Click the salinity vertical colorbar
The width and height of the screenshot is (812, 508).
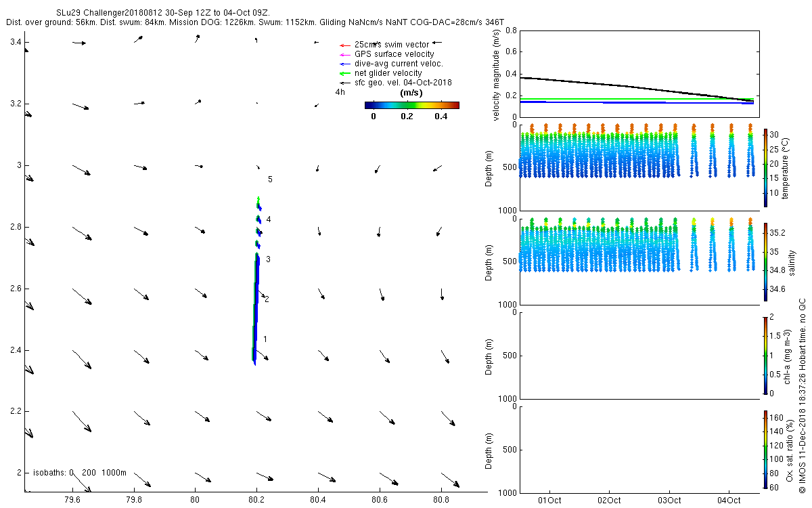pos(766,261)
